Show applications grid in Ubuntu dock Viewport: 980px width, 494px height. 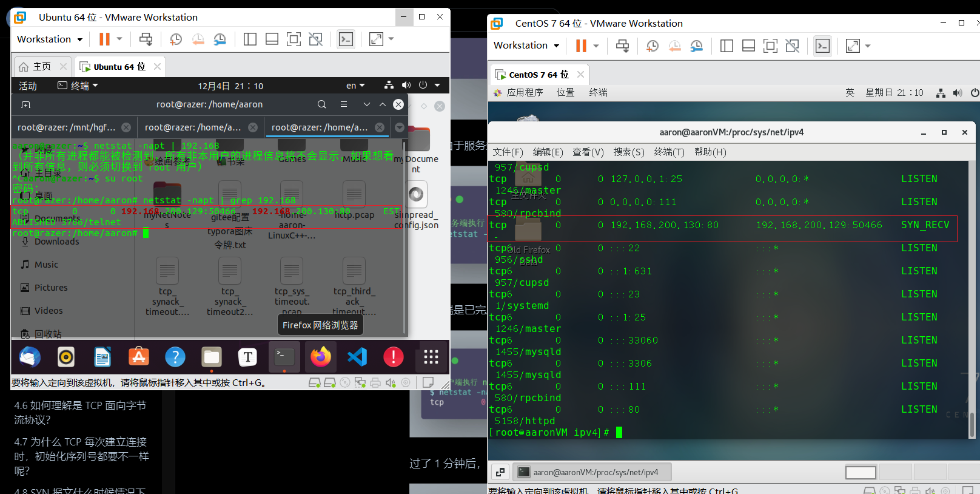pos(431,357)
